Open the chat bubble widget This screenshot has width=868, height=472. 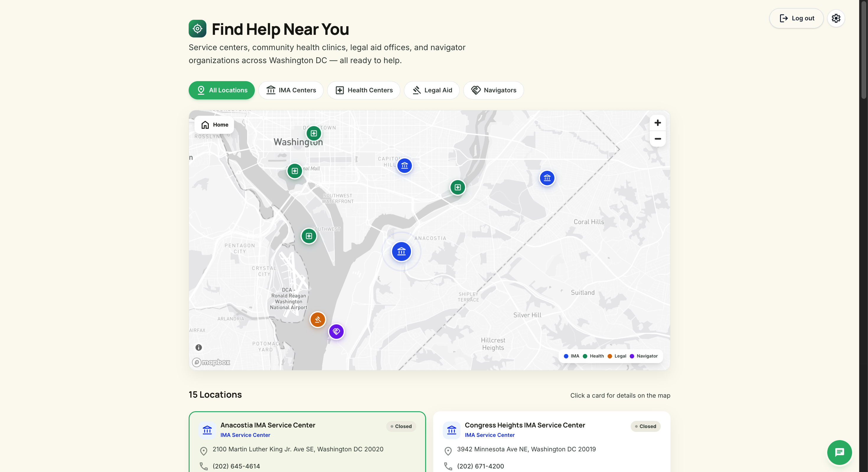pyautogui.click(x=839, y=452)
